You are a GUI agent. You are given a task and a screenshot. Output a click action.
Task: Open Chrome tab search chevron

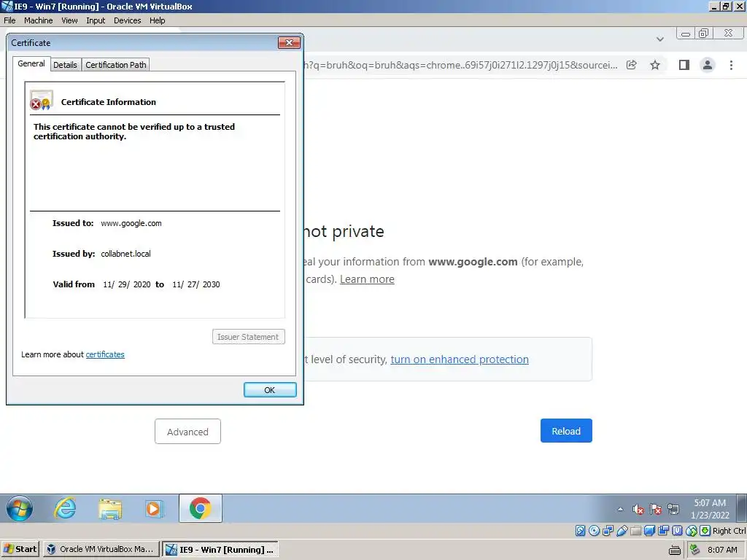(x=659, y=39)
